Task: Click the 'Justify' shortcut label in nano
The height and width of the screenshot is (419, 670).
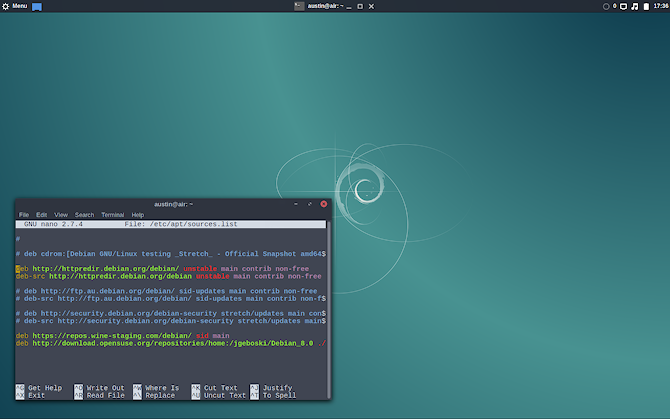Action: tap(277, 388)
